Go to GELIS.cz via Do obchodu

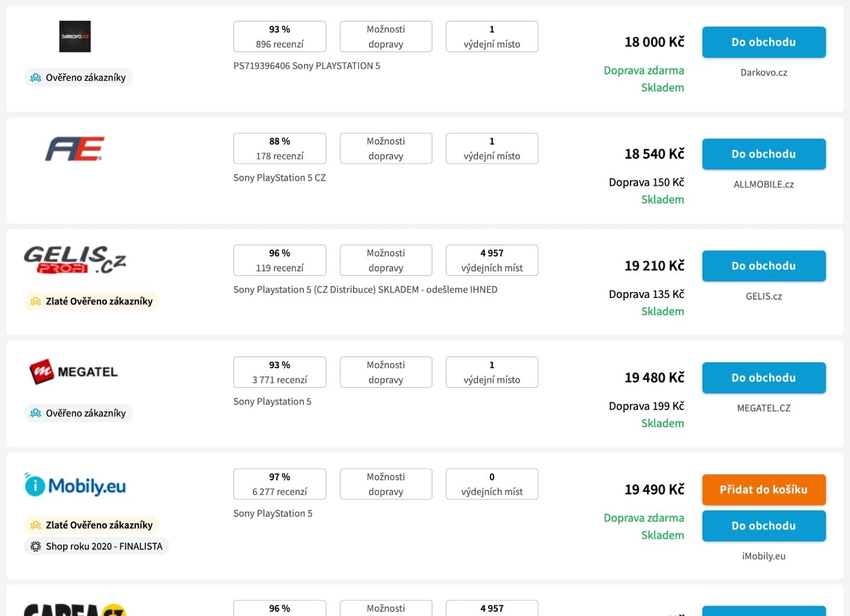tap(764, 266)
